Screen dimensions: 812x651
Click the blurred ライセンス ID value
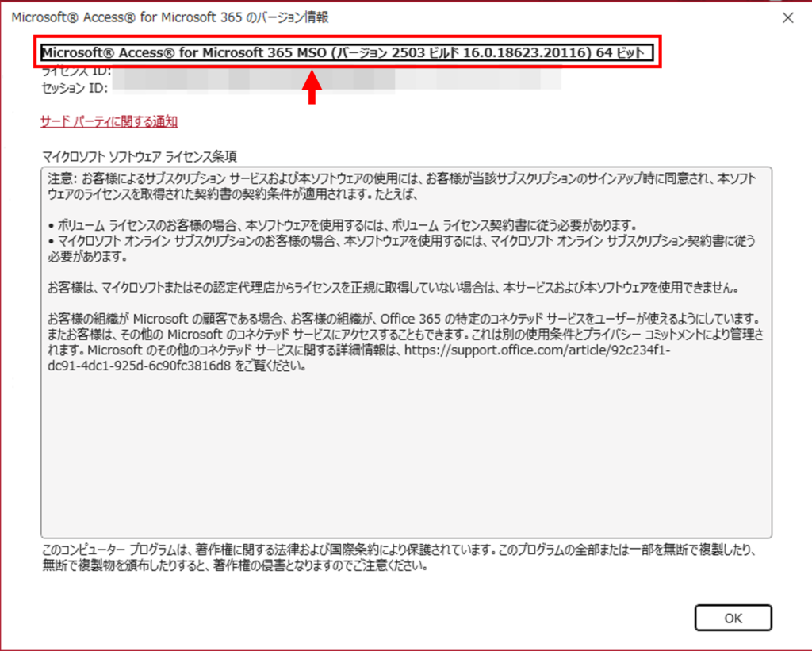333,73
